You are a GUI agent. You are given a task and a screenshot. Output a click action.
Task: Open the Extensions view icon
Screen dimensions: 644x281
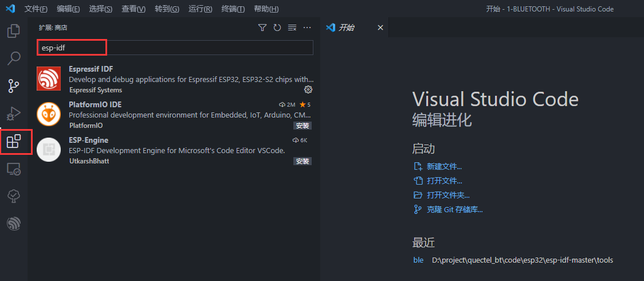pyautogui.click(x=14, y=141)
